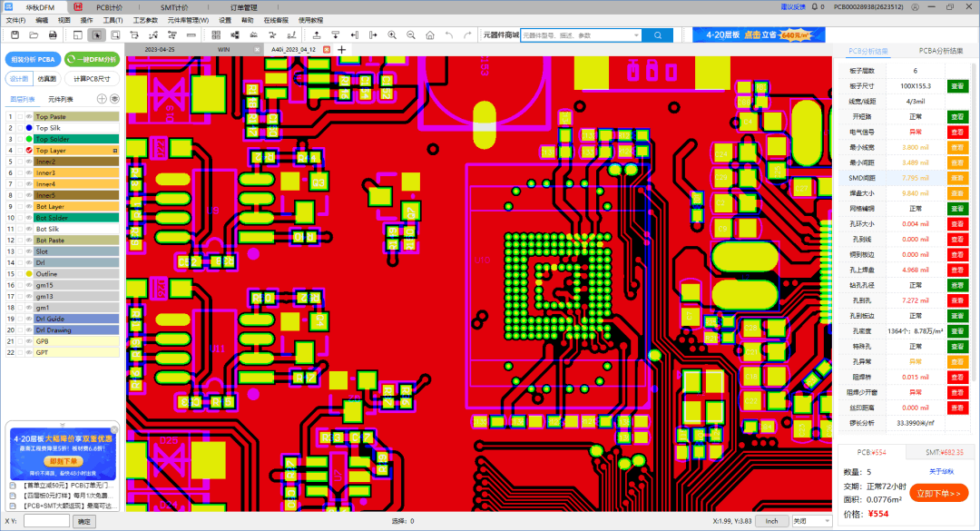Click the upload arrow toolbar icon
The height and width of the screenshot is (531, 980).
[x=317, y=35]
